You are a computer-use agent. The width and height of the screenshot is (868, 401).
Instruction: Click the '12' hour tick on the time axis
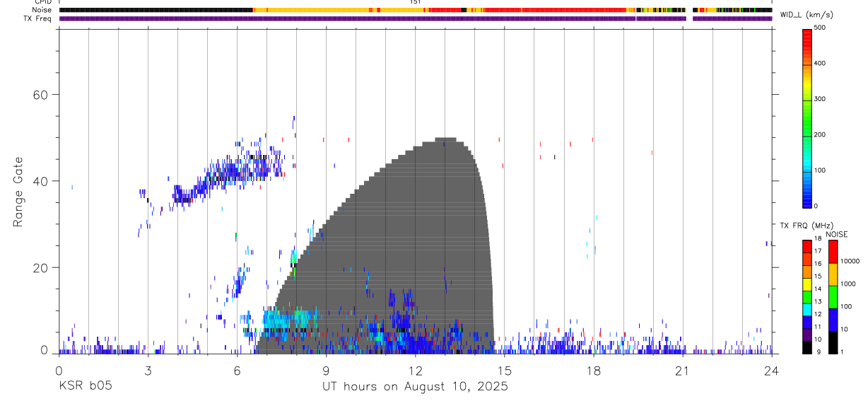(415, 370)
